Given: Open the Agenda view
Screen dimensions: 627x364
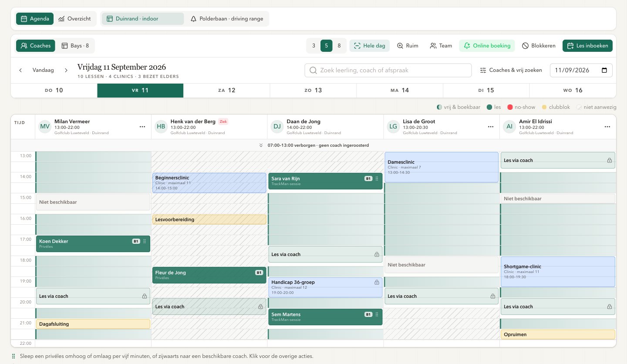Looking at the screenshot, I should 35,19.
